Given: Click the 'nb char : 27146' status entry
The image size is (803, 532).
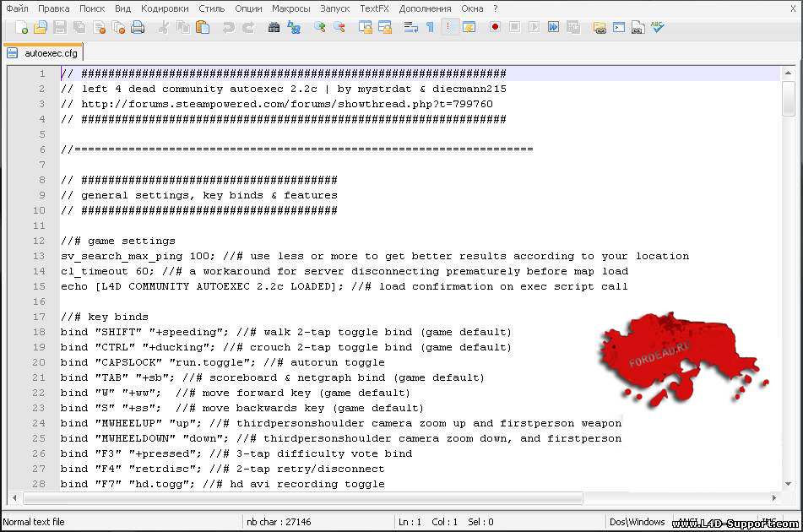Looking at the screenshot, I should [x=279, y=522].
